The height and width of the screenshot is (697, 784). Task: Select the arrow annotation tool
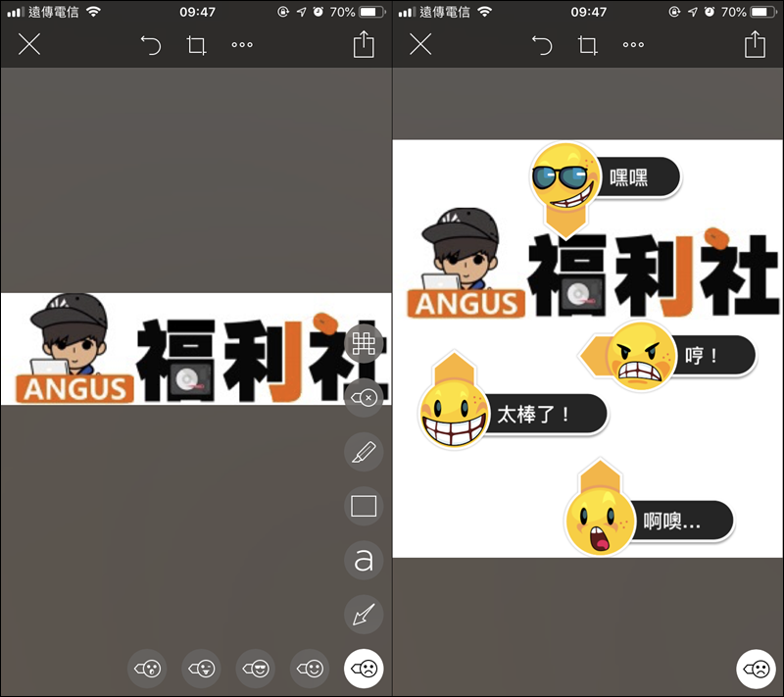pyautogui.click(x=364, y=615)
